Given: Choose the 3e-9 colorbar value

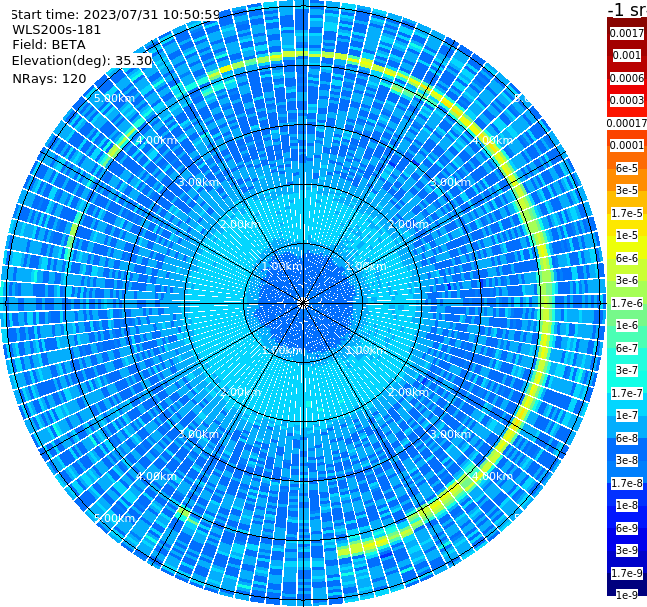Looking at the screenshot, I should click(x=627, y=550).
